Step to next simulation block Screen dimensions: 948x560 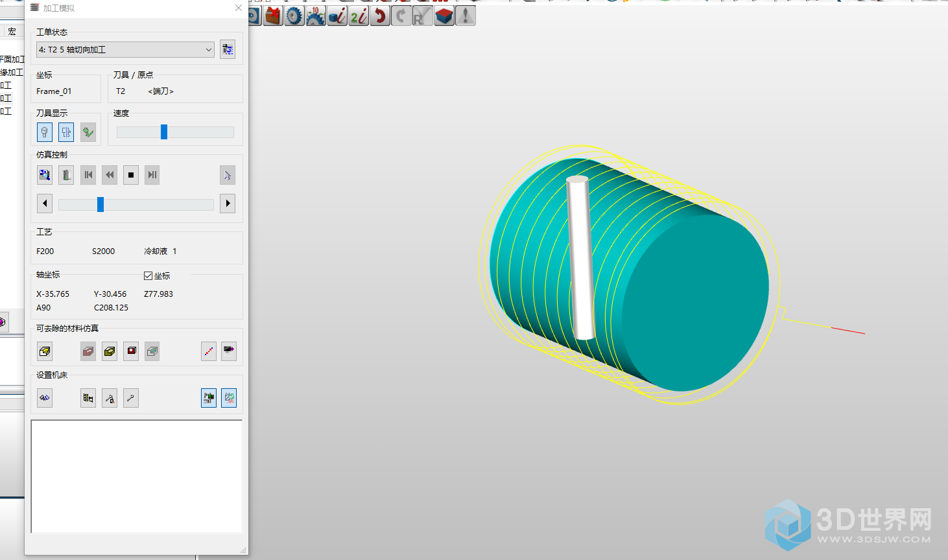click(152, 175)
